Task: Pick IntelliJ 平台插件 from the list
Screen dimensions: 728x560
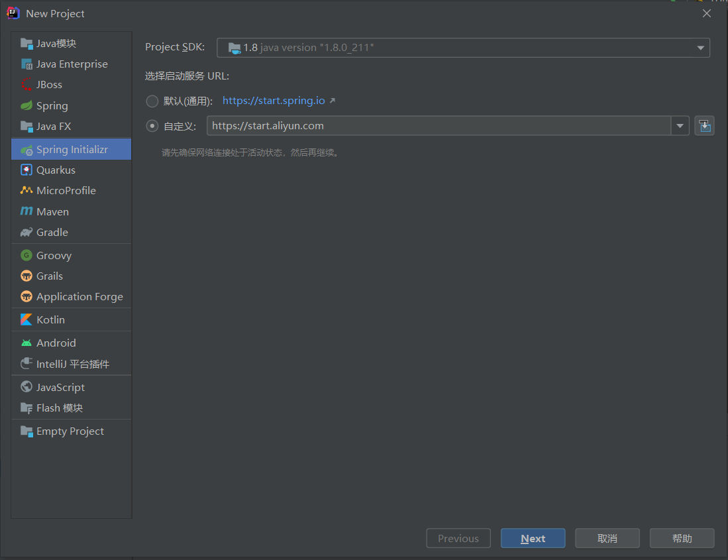Action: pos(71,364)
